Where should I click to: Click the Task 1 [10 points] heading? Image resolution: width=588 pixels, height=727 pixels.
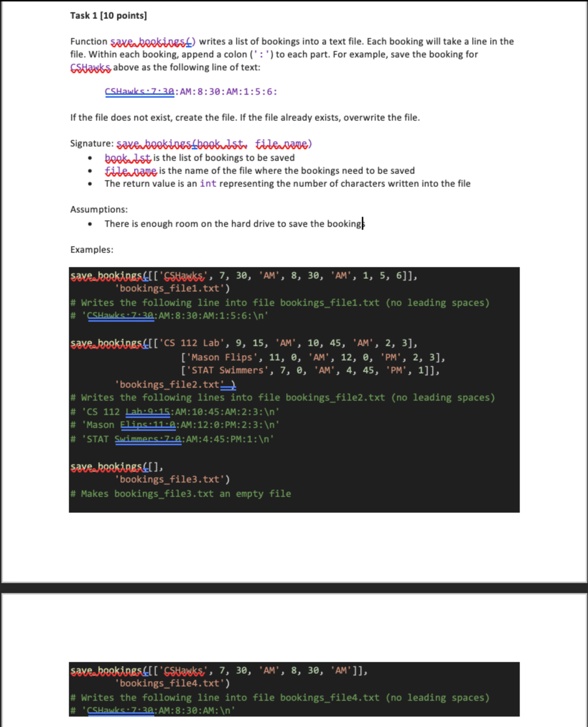[108, 15]
